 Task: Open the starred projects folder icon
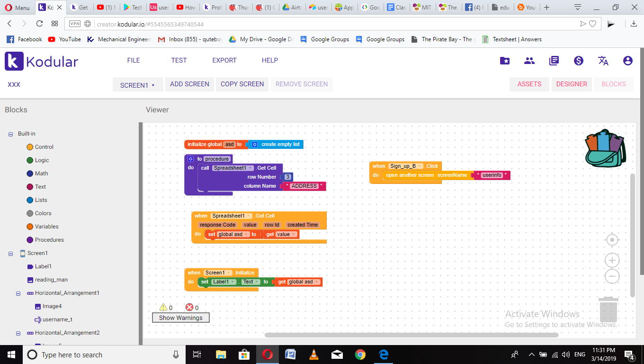(x=505, y=61)
